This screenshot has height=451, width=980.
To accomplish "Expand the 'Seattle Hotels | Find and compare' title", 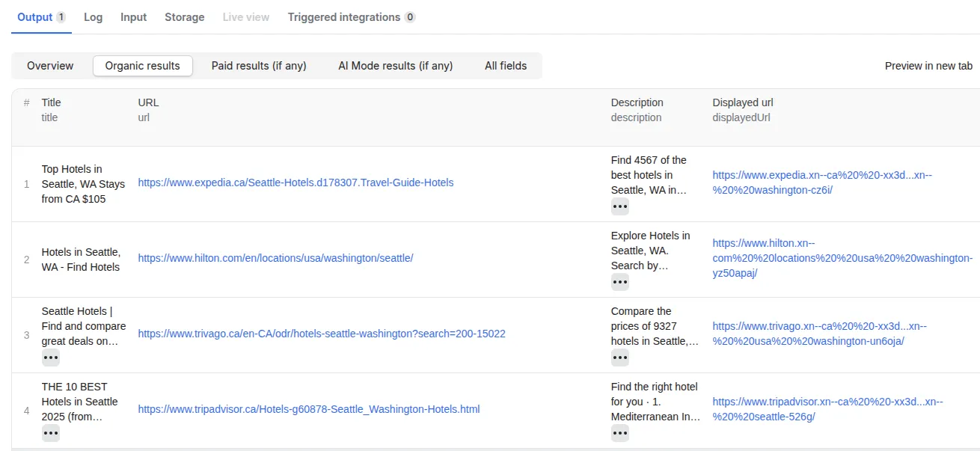I will click(x=51, y=358).
